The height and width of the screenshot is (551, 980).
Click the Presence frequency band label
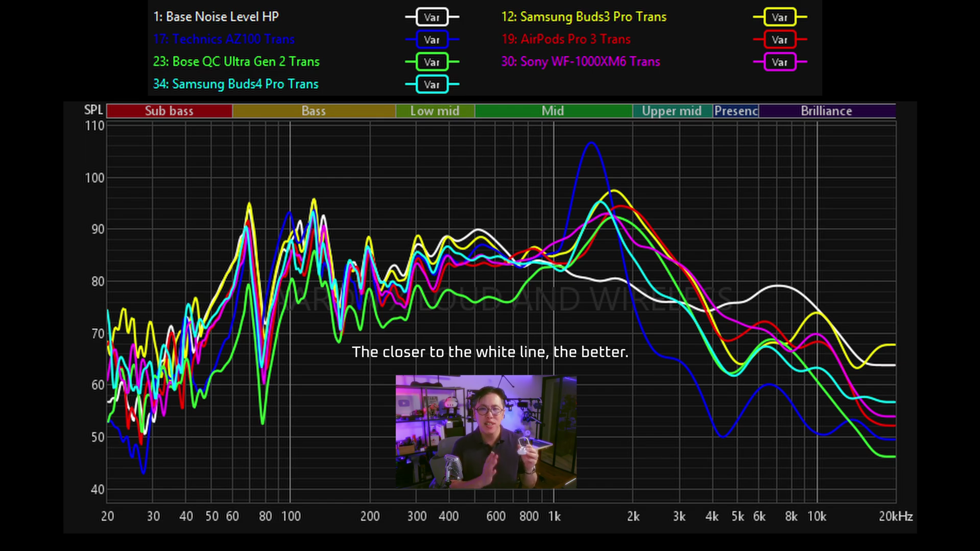pos(736,111)
